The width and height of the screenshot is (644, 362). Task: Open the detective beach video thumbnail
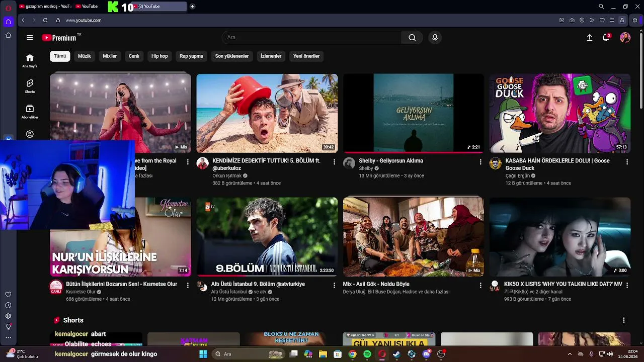pyautogui.click(x=267, y=113)
